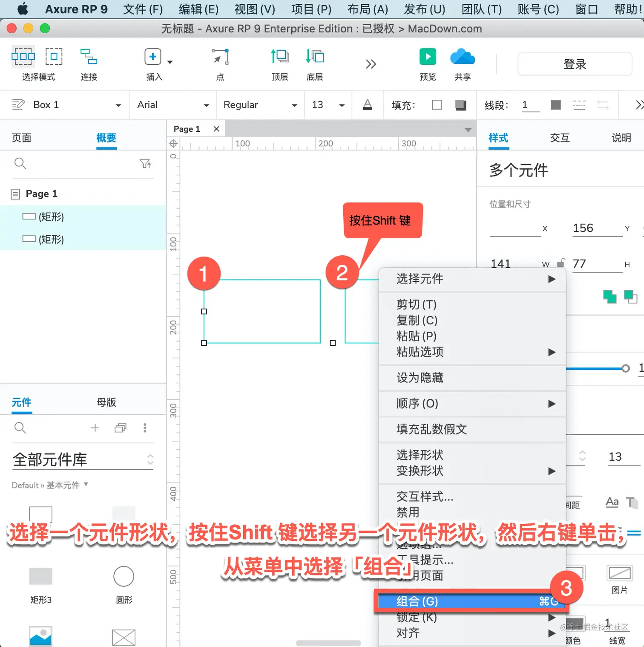Open the 文件 (F) menu
Viewport: 644px width, 647px height.
(x=143, y=9)
